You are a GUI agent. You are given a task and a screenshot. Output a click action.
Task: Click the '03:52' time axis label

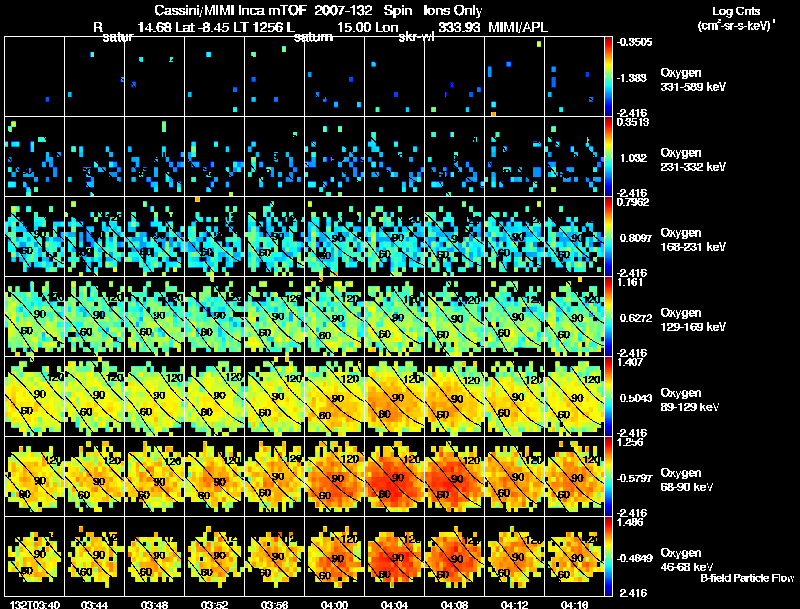coord(214,605)
